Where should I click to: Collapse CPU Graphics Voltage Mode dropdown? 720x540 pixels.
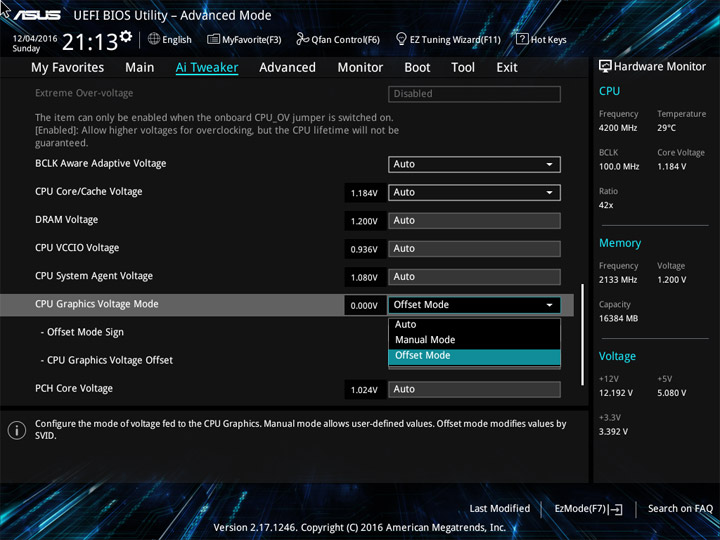click(x=474, y=305)
